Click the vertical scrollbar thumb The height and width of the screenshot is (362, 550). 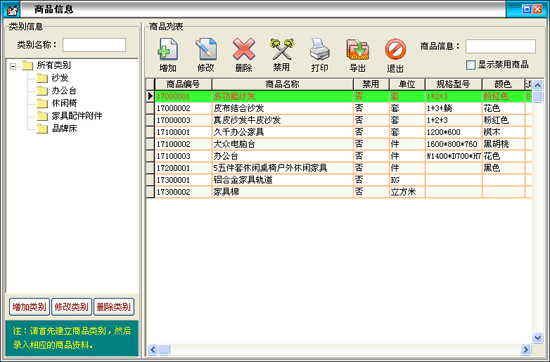(x=537, y=96)
